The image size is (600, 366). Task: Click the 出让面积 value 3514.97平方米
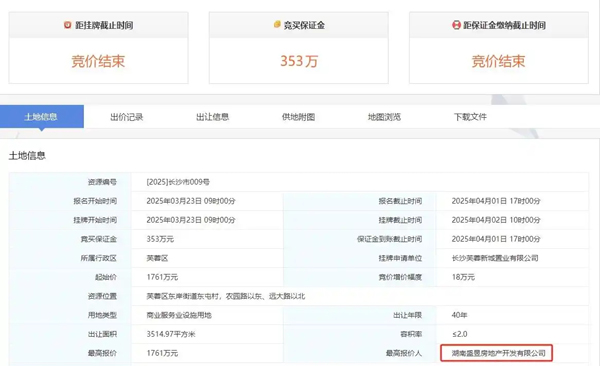coord(171,334)
